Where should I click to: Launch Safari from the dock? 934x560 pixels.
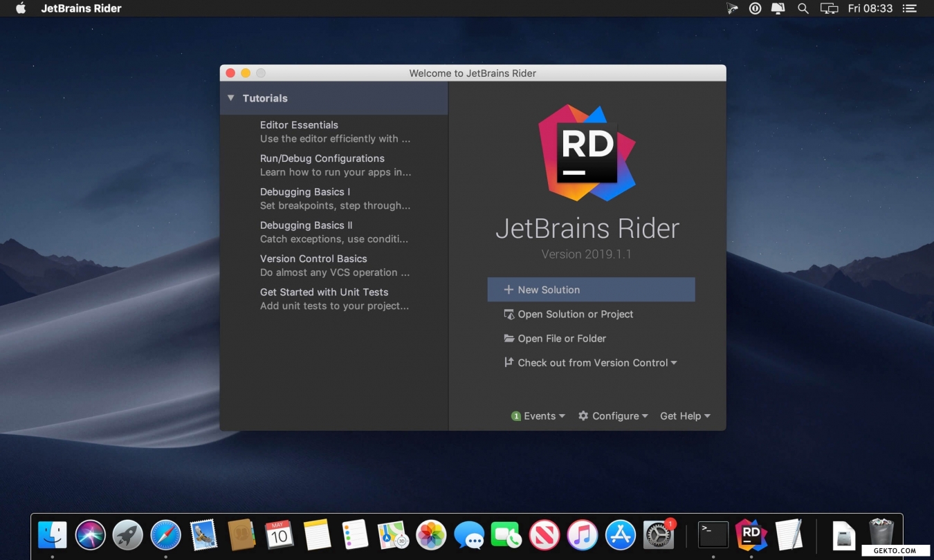coord(165,535)
